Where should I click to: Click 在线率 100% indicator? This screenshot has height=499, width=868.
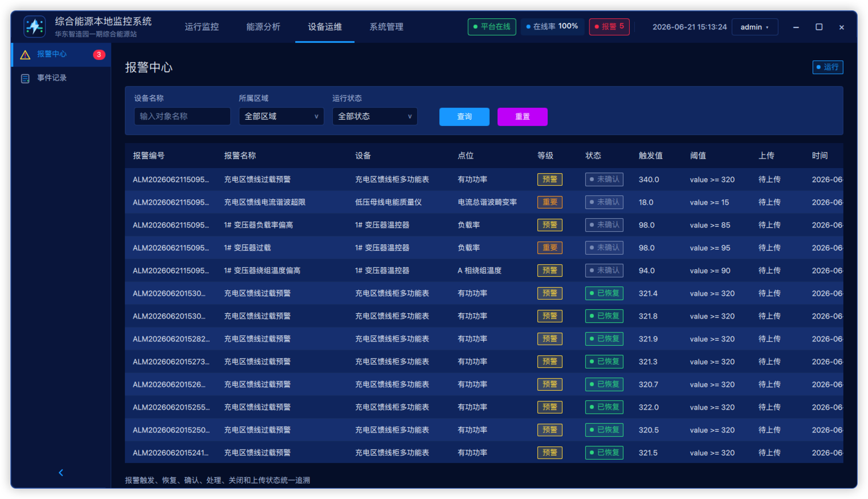coord(552,27)
